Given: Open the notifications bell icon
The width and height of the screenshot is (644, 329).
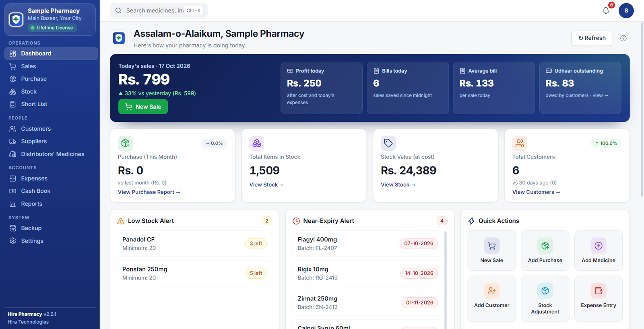Looking at the screenshot, I should point(605,10).
